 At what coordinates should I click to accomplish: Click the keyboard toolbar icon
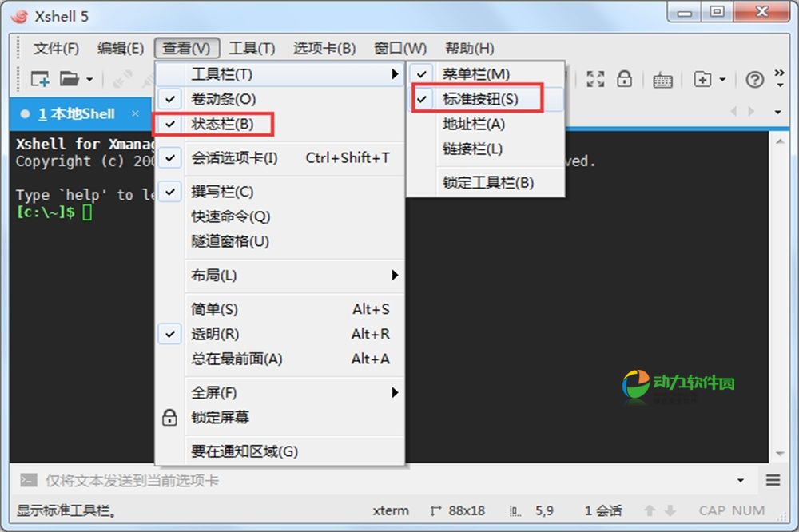coord(662,80)
